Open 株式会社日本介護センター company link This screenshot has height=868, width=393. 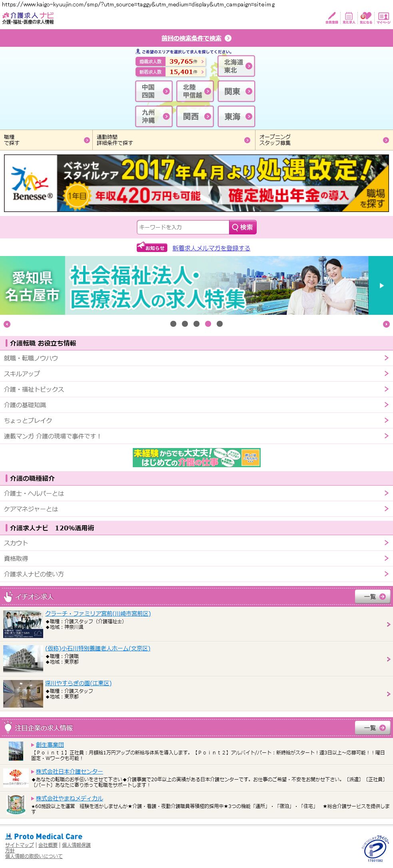[70, 771]
